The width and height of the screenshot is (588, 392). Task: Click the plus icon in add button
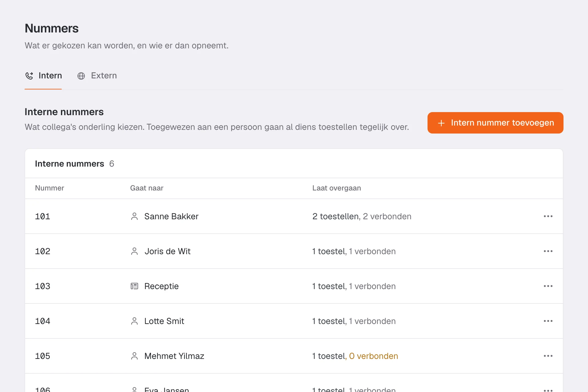point(441,123)
